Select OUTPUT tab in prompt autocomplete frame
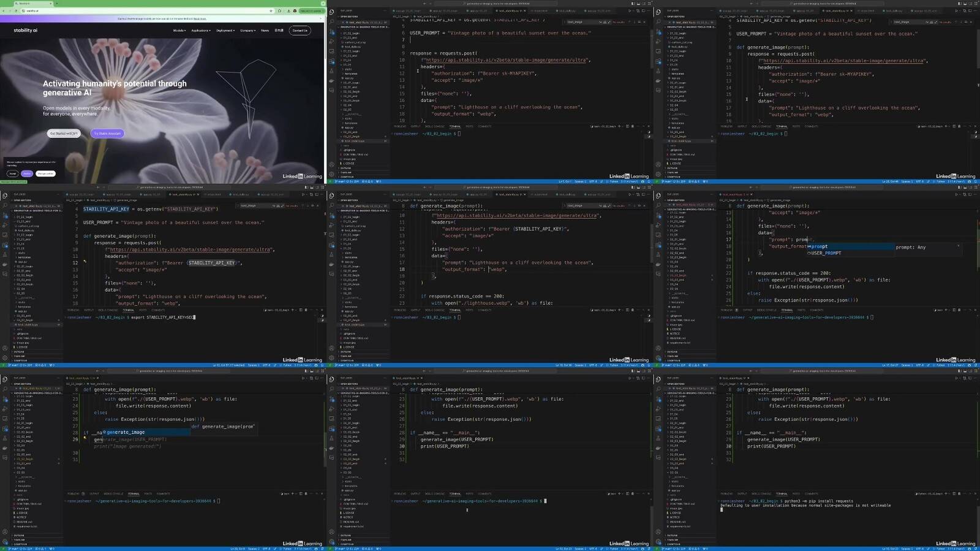This screenshot has width=980, height=551. 748,310
